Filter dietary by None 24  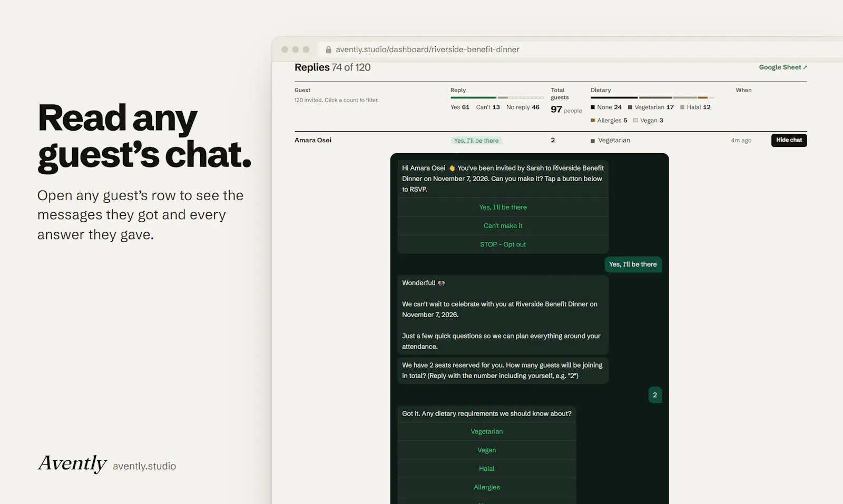pyautogui.click(x=606, y=107)
